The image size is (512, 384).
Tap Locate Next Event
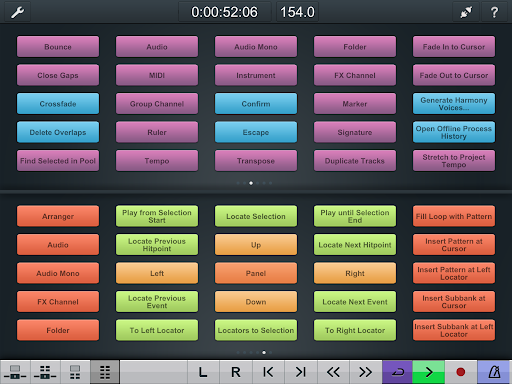point(355,302)
